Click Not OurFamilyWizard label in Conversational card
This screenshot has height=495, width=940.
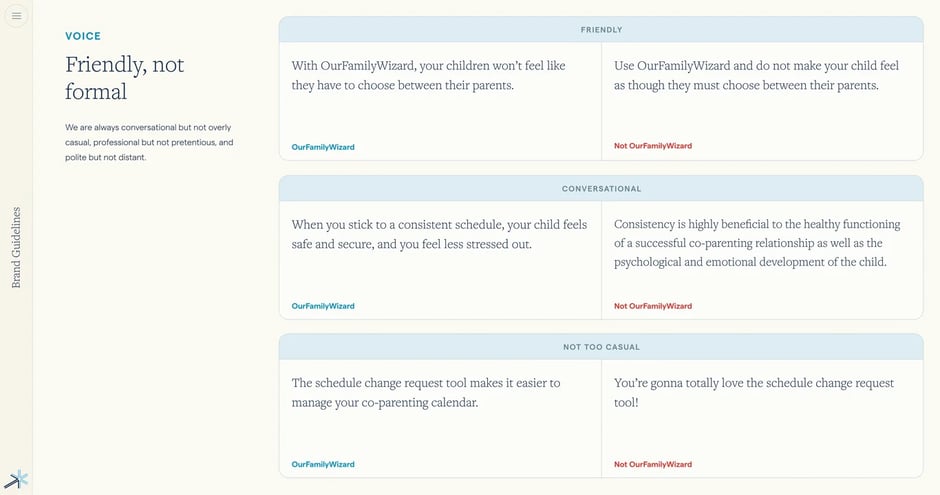click(653, 306)
